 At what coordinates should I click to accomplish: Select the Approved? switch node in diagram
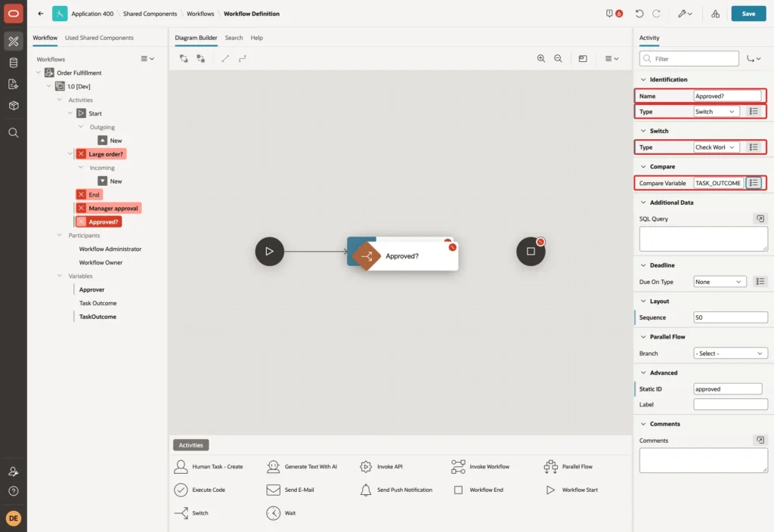click(x=407, y=255)
